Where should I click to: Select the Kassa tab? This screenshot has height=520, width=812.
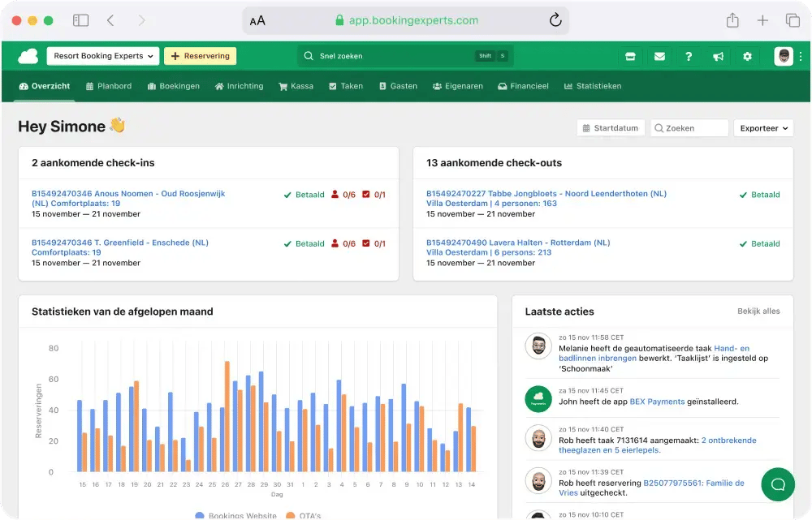296,87
